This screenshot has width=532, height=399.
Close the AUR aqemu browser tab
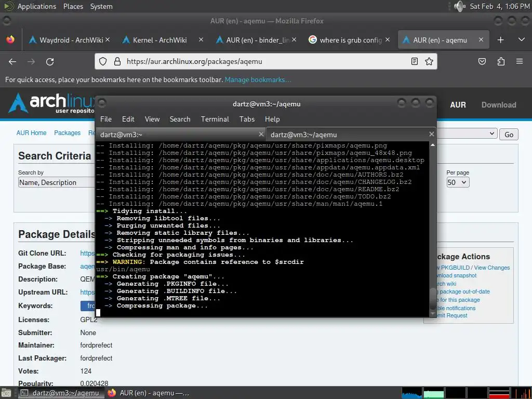coord(481,39)
